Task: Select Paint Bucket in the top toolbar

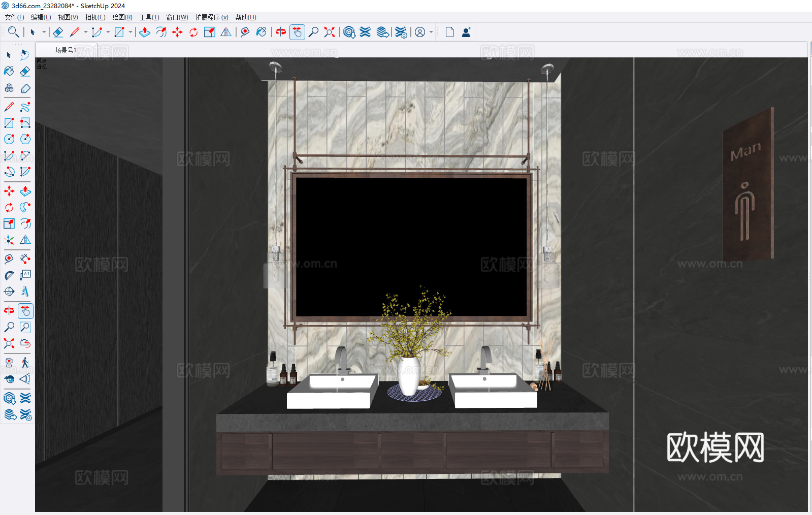Action: coord(261,32)
